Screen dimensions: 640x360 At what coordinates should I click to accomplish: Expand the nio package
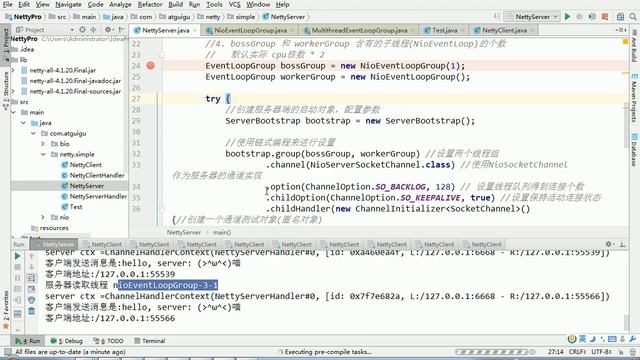(43, 218)
